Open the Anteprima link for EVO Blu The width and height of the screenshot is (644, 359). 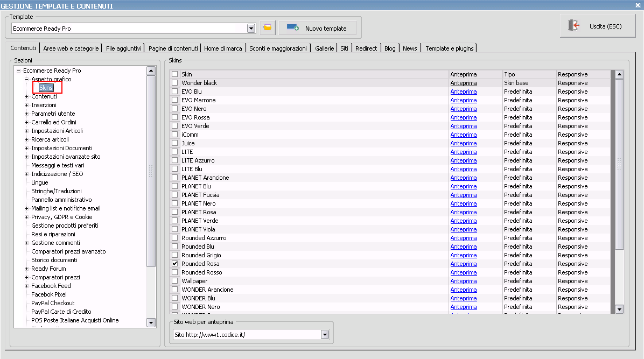[463, 91]
